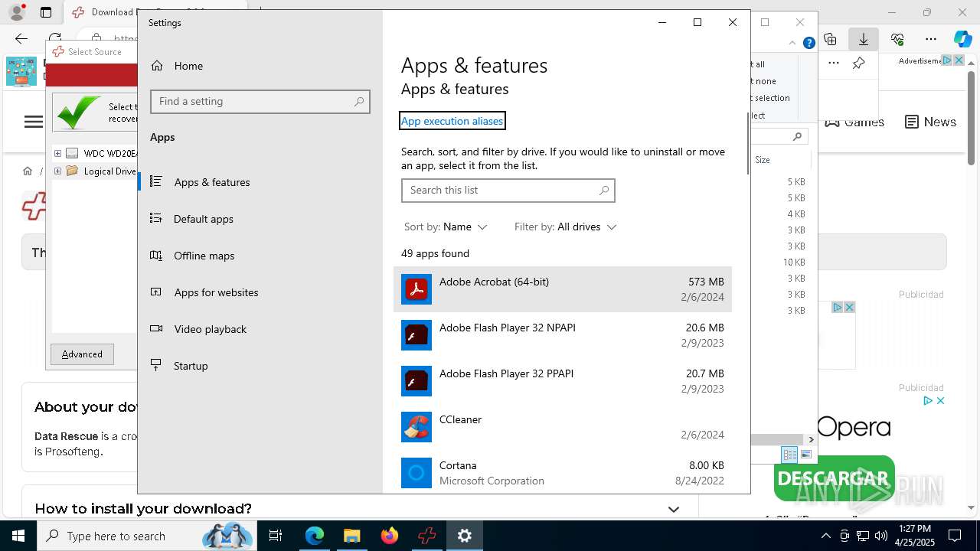Click the Search this list field
The image size is (980, 551).
click(x=508, y=190)
